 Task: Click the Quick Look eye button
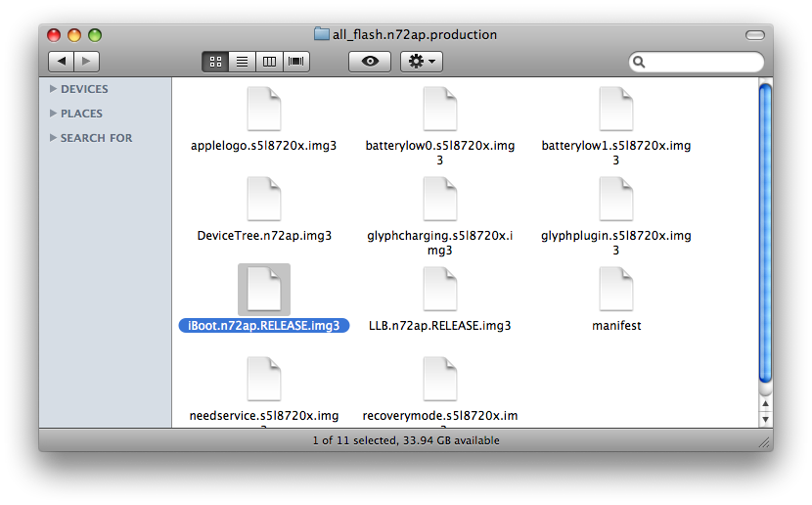(370, 62)
